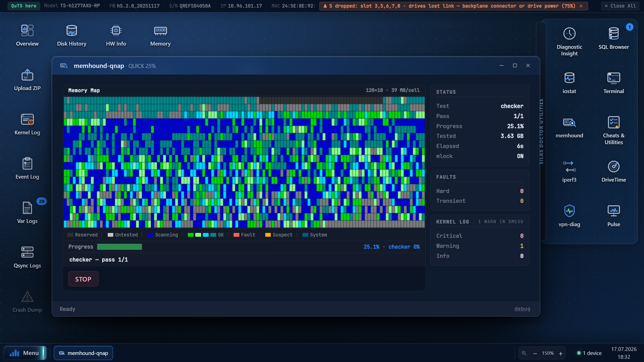Viewport: 644px width, 362px height.
Task: Increase zoom with the plus button
Action: click(x=561, y=353)
